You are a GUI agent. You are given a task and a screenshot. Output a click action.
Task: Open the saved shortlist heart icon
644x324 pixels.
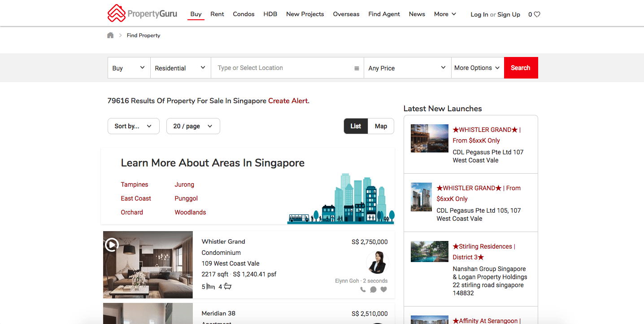(x=537, y=14)
